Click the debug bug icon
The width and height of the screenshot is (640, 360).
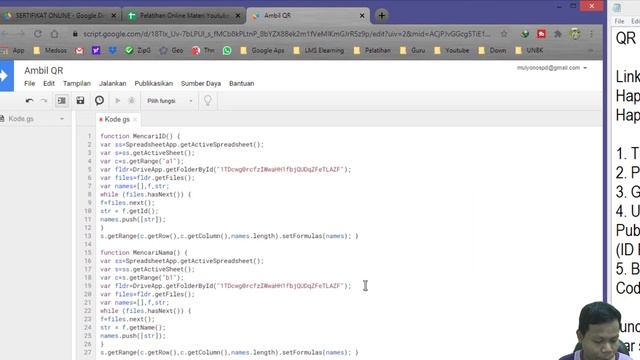pyautogui.click(x=131, y=100)
